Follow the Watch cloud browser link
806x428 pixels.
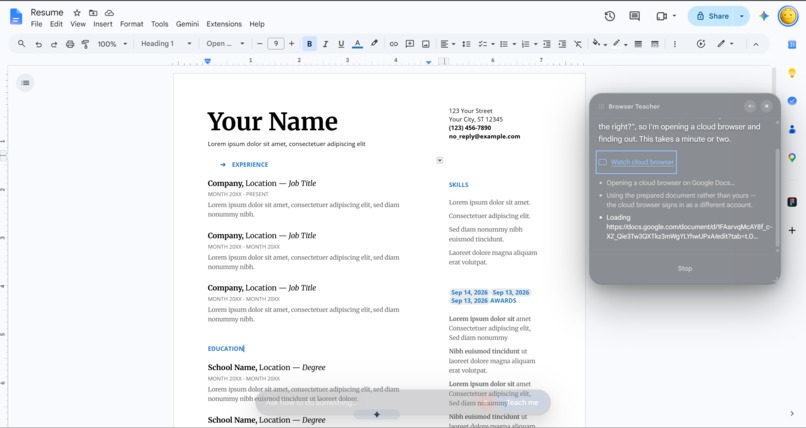[x=642, y=162]
